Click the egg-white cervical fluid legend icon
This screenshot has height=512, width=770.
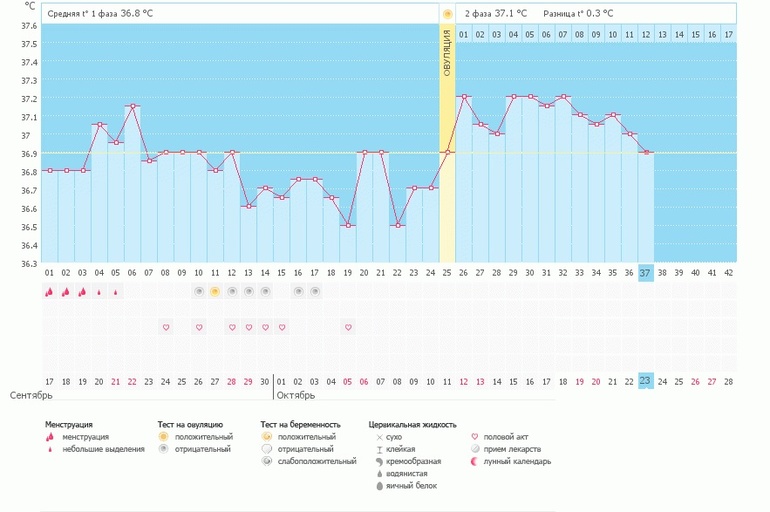pyautogui.click(x=379, y=486)
